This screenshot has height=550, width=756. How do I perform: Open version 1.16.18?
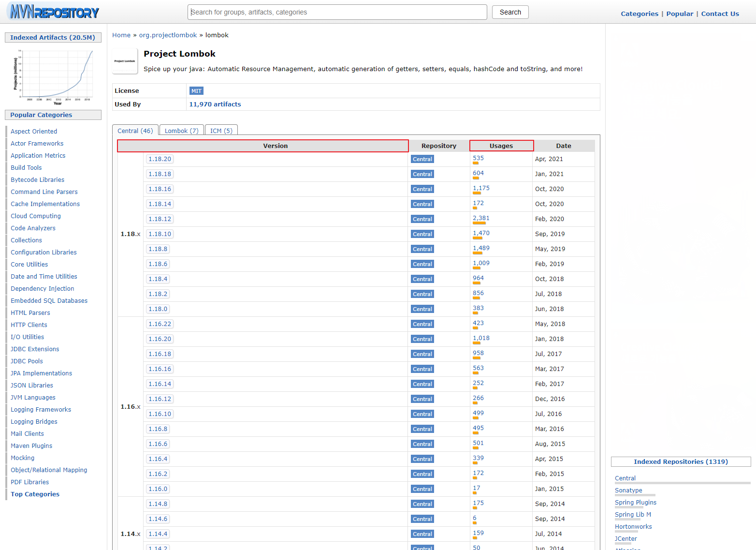160,354
